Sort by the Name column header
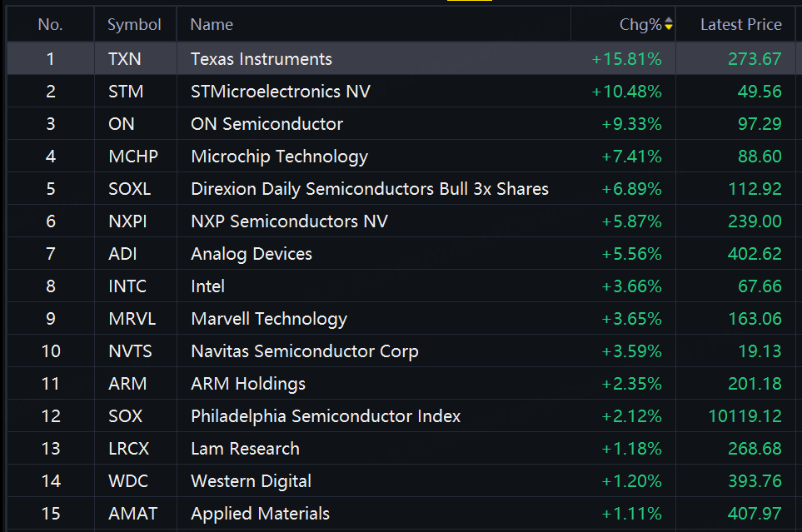The height and width of the screenshot is (532, 802). 212,25
